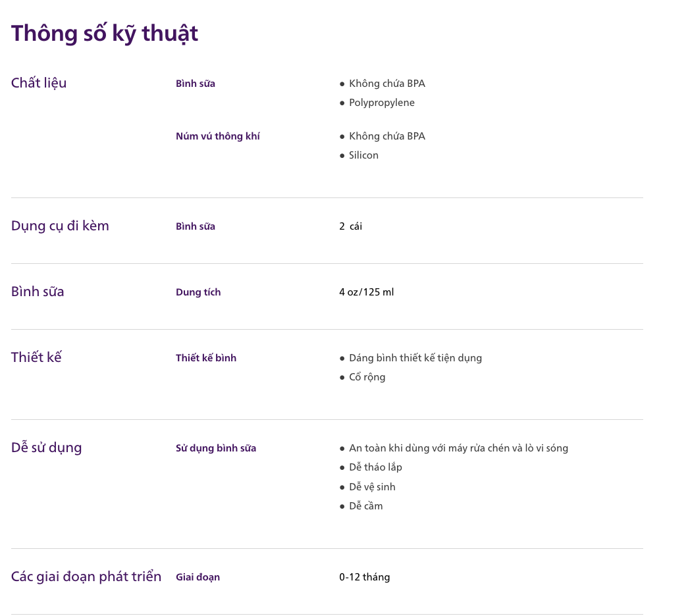The image size is (688, 616).
Task: Click the '2 cái' quantity value
Action: pos(350,226)
